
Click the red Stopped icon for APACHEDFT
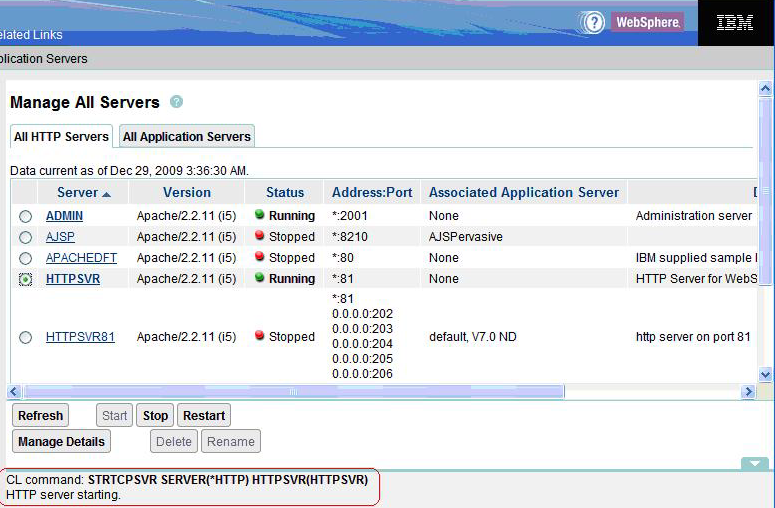[259, 256]
